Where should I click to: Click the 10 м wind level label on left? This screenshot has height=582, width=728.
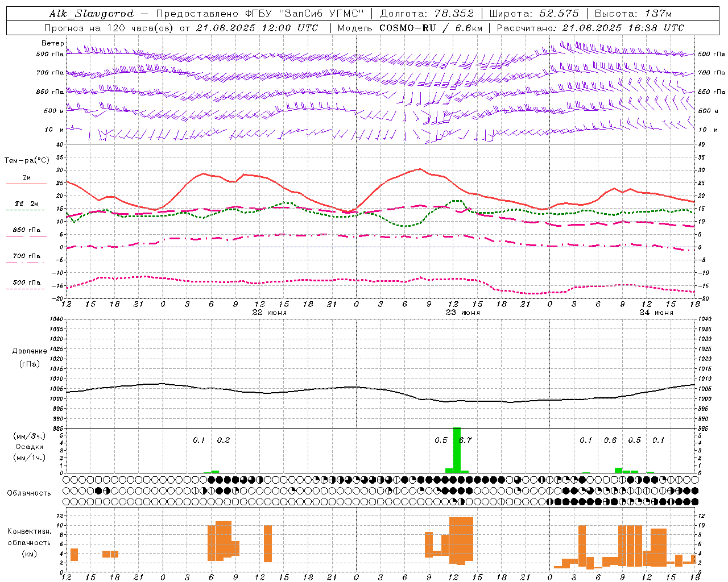tap(55, 130)
